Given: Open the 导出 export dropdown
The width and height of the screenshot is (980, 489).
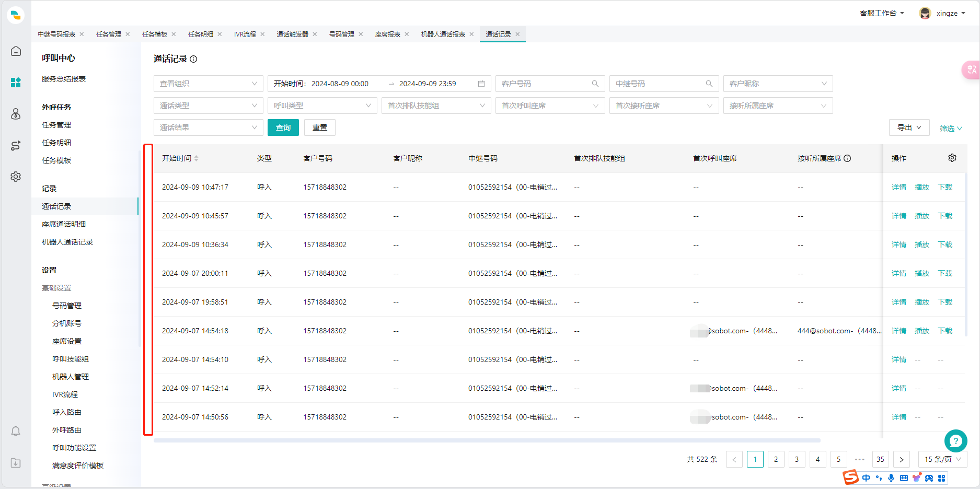Looking at the screenshot, I should [909, 127].
